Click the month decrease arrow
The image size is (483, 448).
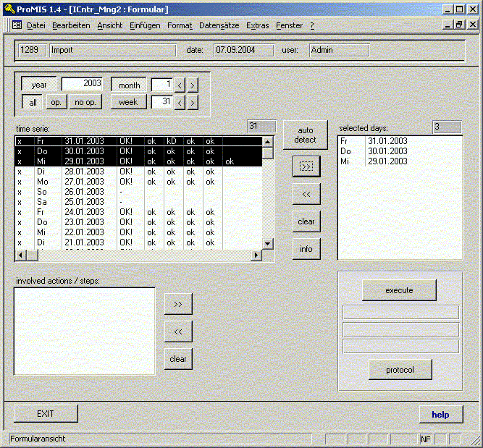tap(180, 85)
